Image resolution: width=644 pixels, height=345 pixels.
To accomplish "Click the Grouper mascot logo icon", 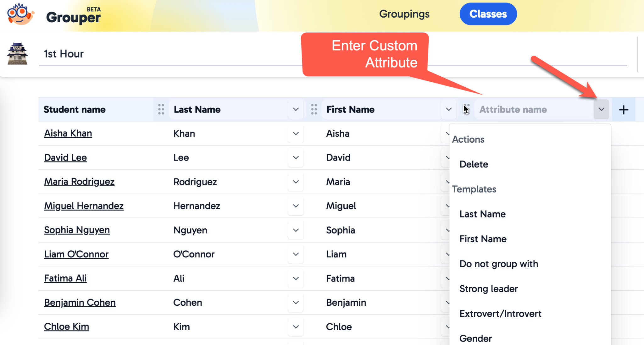I will pyautogui.click(x=21, y=14).
